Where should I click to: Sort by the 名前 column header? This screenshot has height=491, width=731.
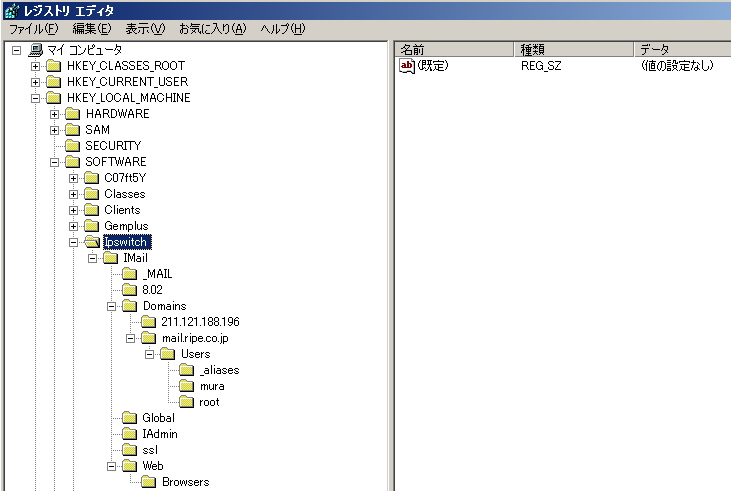click(x=454, y=49)
